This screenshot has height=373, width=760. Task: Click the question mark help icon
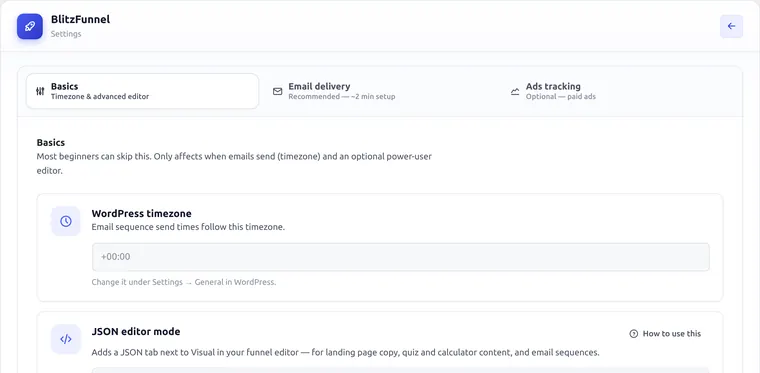(633, 334)
